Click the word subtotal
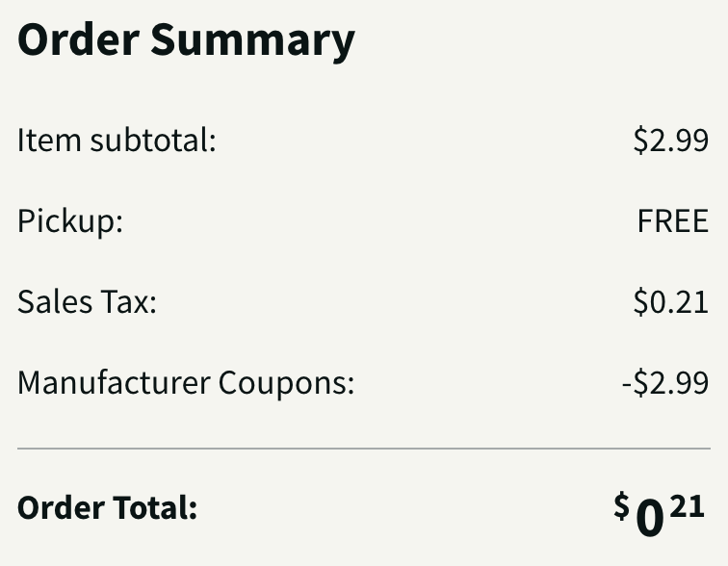This screenshot has width=728, height=566. point(153,140)
